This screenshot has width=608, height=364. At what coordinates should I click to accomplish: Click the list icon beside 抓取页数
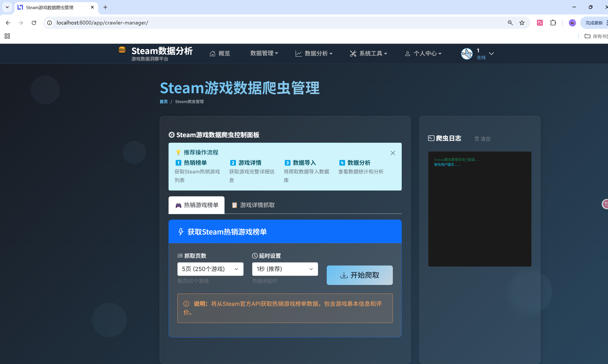click(180, 256)
